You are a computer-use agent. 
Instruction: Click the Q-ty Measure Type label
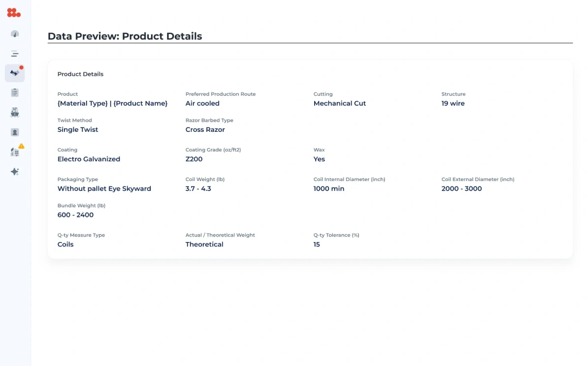coord(81,235)
